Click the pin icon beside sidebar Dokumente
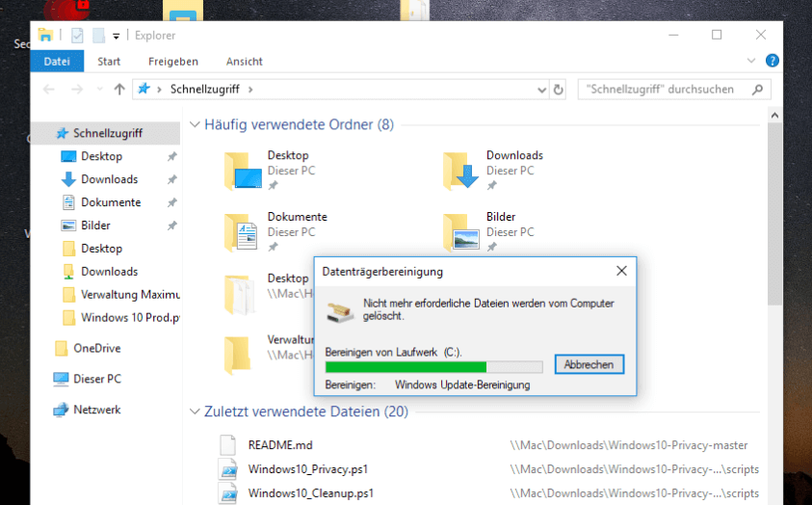Viewport: 812px width, 505px height. pyautogui.click(x=171, y=202)
